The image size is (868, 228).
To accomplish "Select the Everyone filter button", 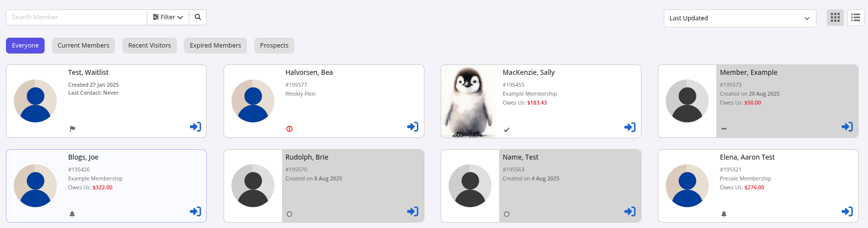I will [x=25, y=46].
